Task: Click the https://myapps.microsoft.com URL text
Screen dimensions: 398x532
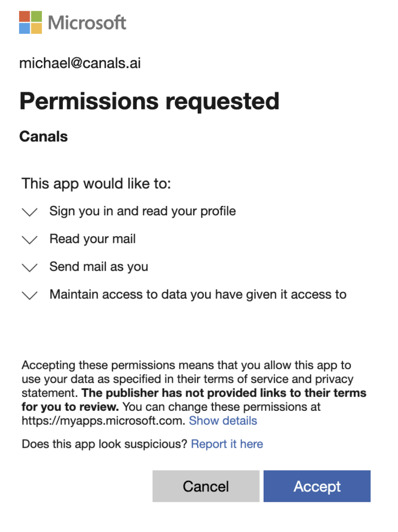Action: pos(103,421)
